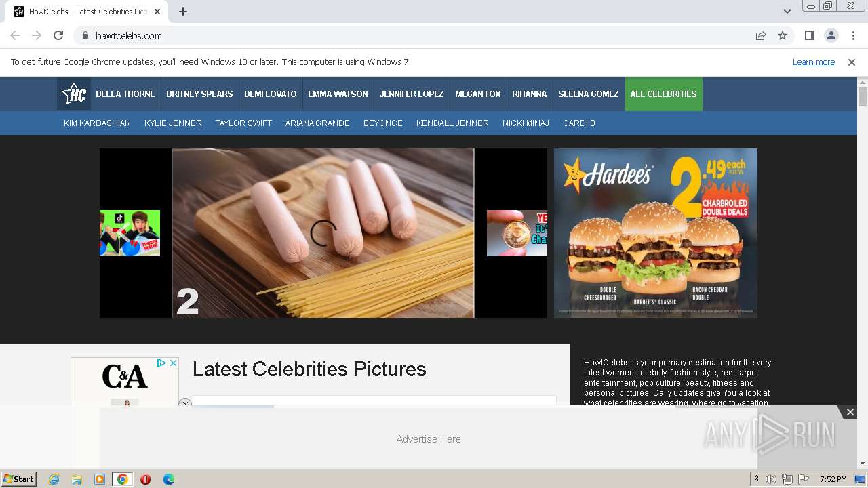Image resolution: width=868 pixels, height=488 pixels.
Task: Click the green All Celebrities button
Action: tap(664, 94)
